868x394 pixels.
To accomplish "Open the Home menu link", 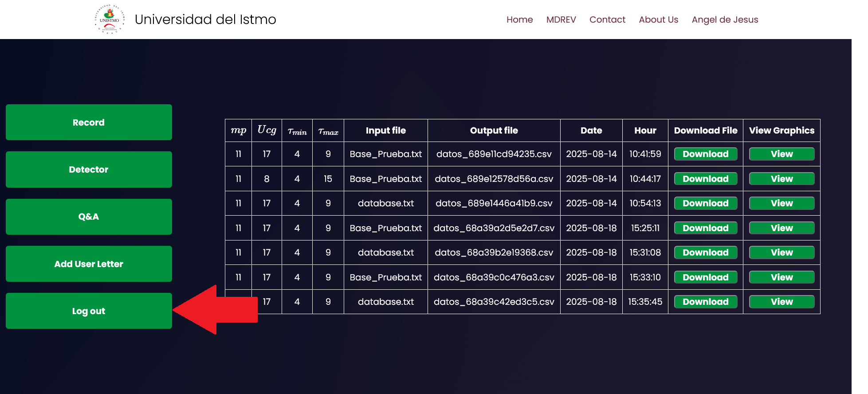I will (x=519, y=20).
